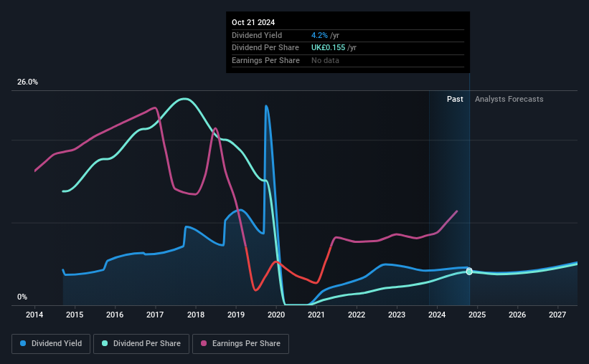This screenshot has height=364, width=589.
Task: Click the pink Earnings Per Share legend dot
Action: tap(204, 343)
